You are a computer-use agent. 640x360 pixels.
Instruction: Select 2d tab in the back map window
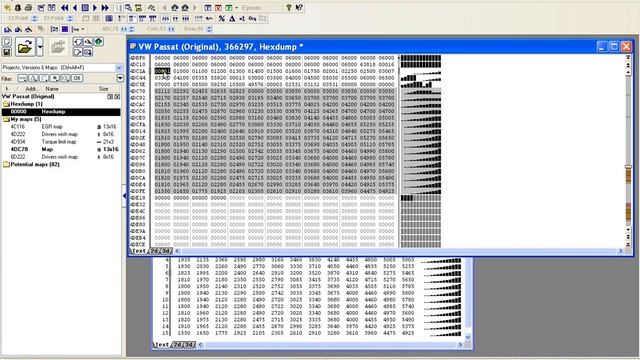point(177,345)
